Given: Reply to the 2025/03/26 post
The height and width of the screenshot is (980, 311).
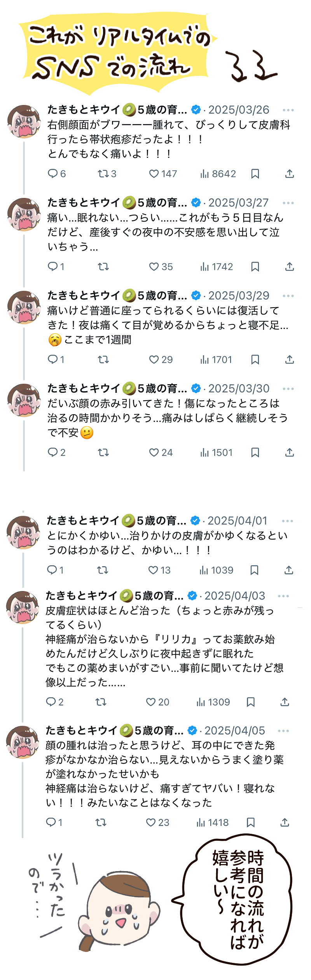Looking at the screenshot, I should (52, 174).
